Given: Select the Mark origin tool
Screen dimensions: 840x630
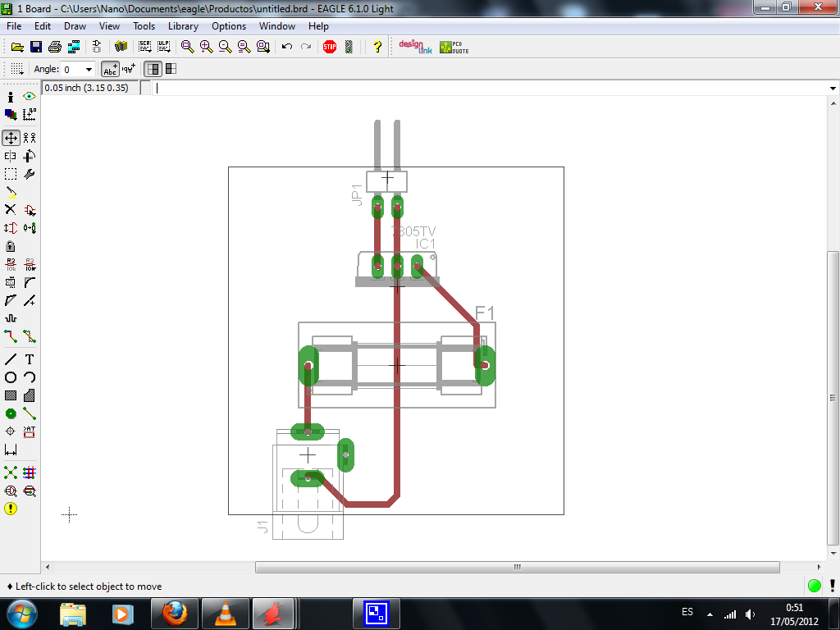Looking at the screenshot, I should tap(30, 114).
